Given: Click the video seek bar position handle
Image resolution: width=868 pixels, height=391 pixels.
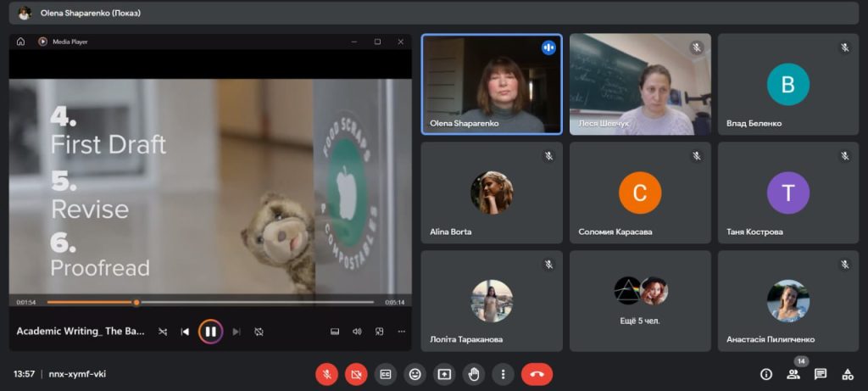Looking at the screenshot, I should click(136, 302).
